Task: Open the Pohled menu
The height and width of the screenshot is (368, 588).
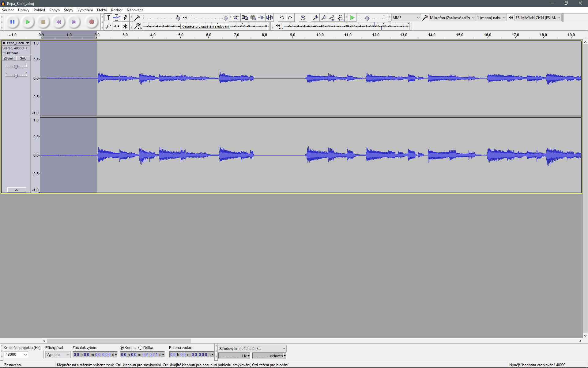Action: 39,10
